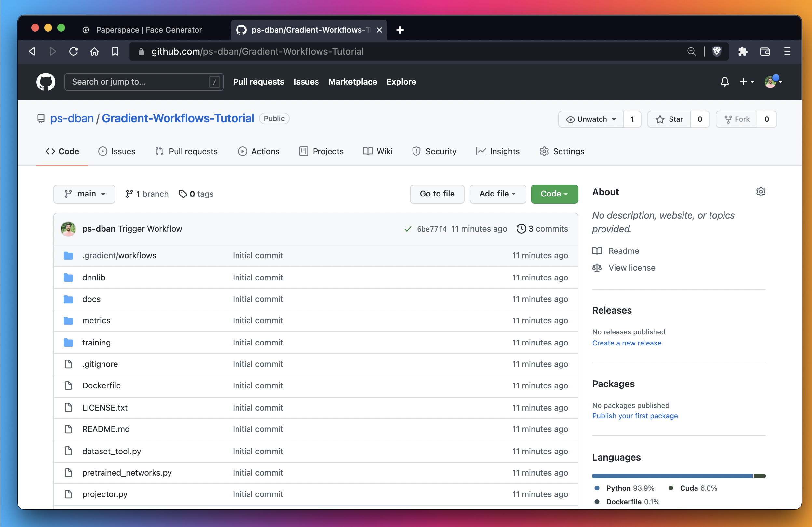Viewport: 812px width, 527px height.
Task: Click the browser address bar URL
Action: click(258, 51)
